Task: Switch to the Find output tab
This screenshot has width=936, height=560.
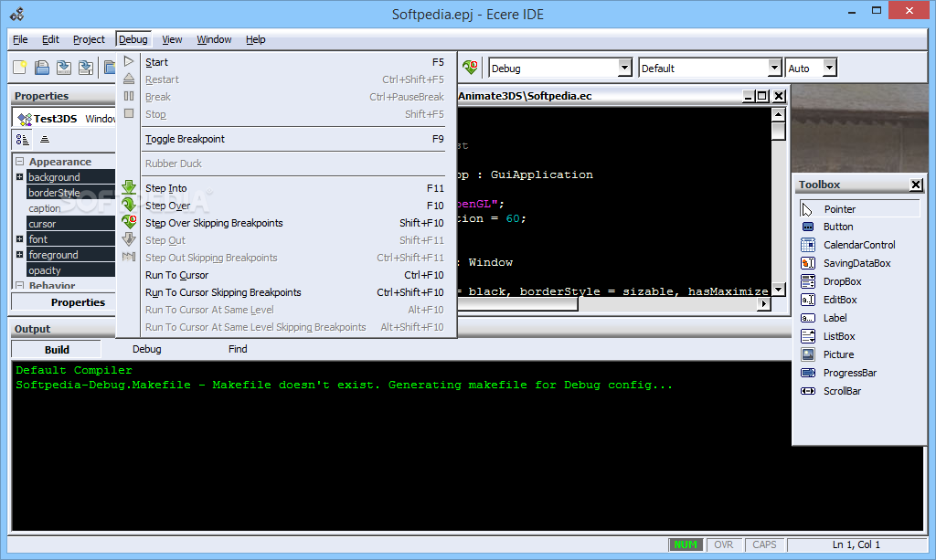Action: click(238, 349)
